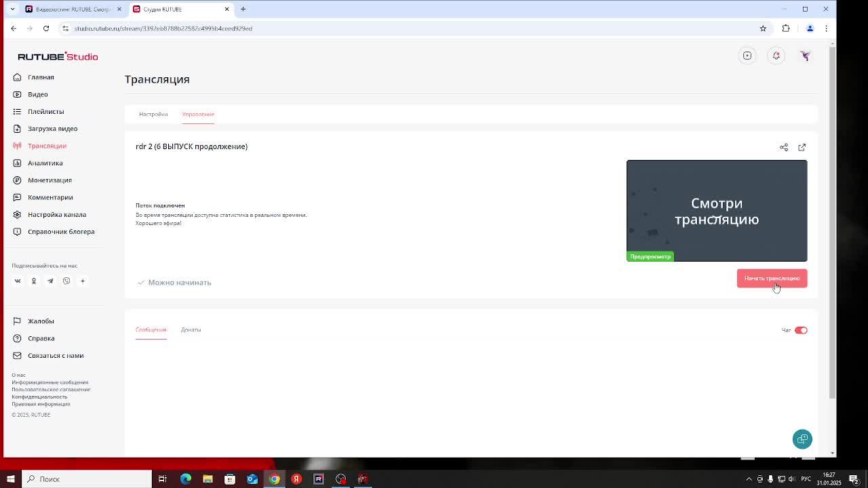Open the Windows Start menu
This screenshot has width=868, height=488.
click(x=11, y=479)
